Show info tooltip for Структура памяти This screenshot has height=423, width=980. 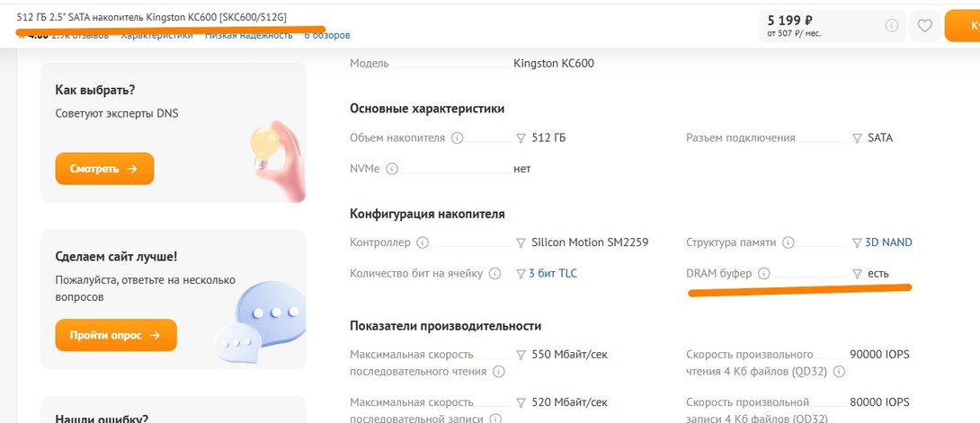click(x=788, y=242)
